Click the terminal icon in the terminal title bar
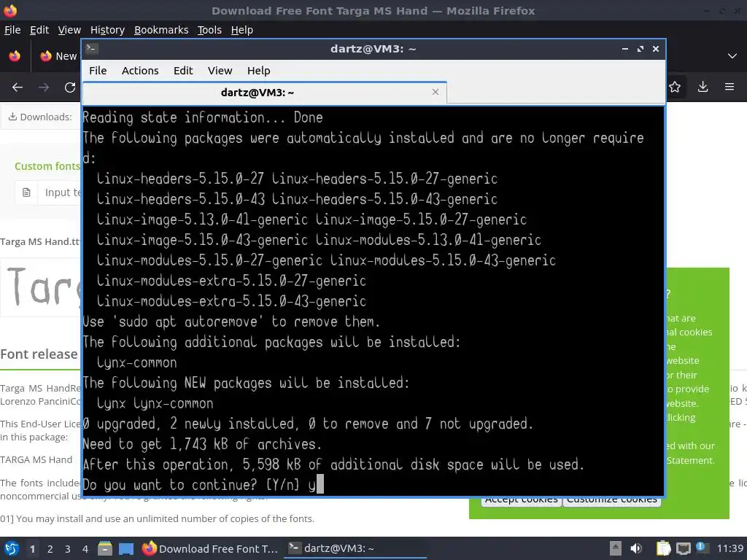747x560 pixels. [92, 49]
